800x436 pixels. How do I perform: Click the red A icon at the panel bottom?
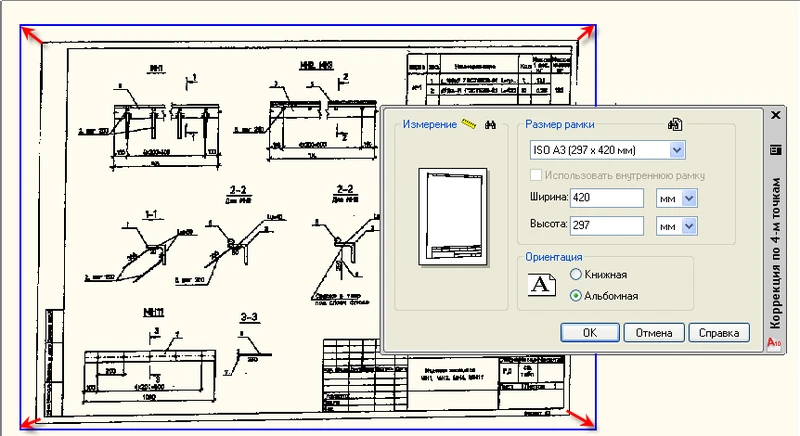(774, 343)
